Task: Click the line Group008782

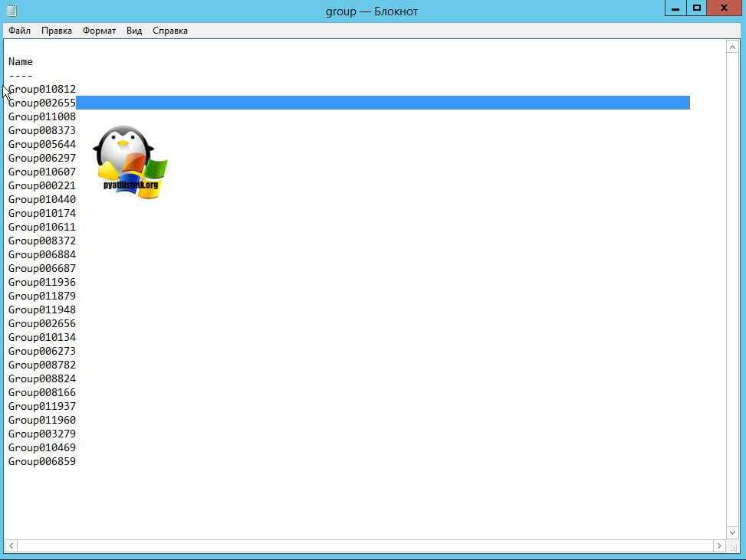Action: click(x=42, y=365)
